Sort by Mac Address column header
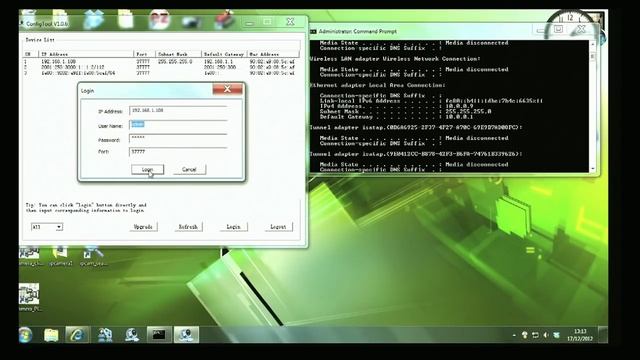Screen dimensions: 640x360 [273, 54]
